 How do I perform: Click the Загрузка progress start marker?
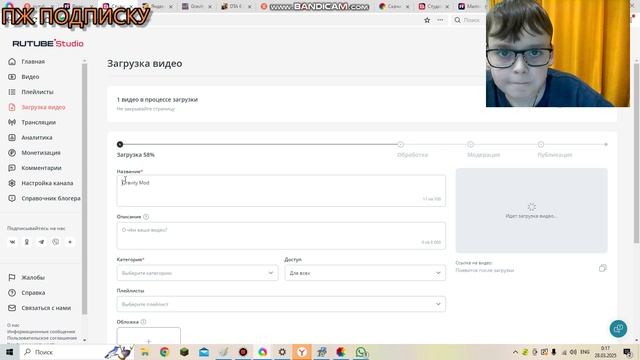[x=120, y=144]
